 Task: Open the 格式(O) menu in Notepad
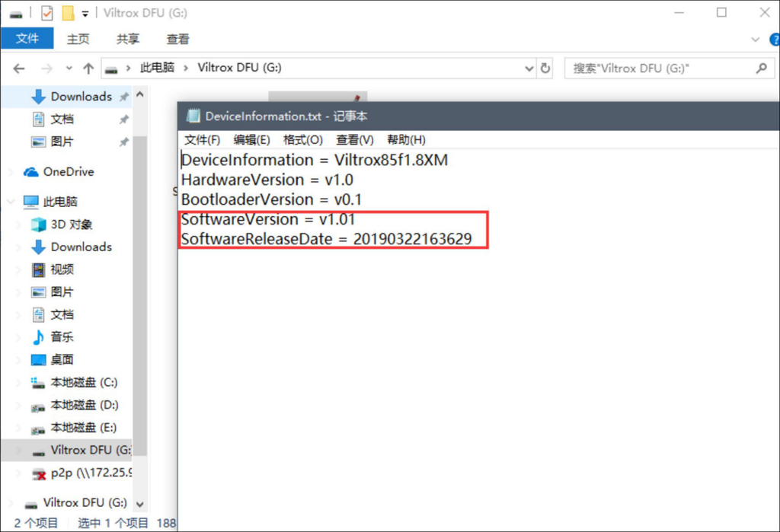click(x=302, y=140)
